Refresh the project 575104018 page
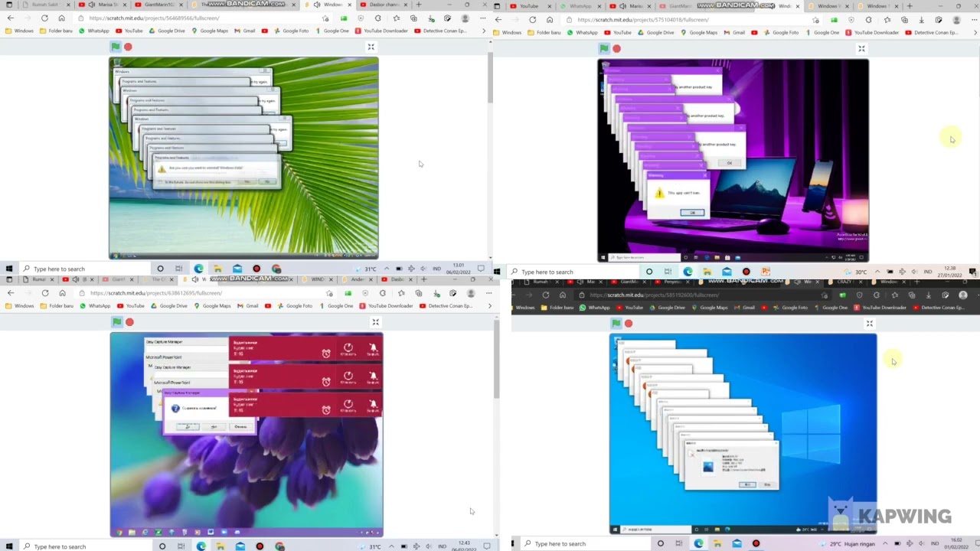The height and width of the screenshot is (551, 980). (533, 19)
